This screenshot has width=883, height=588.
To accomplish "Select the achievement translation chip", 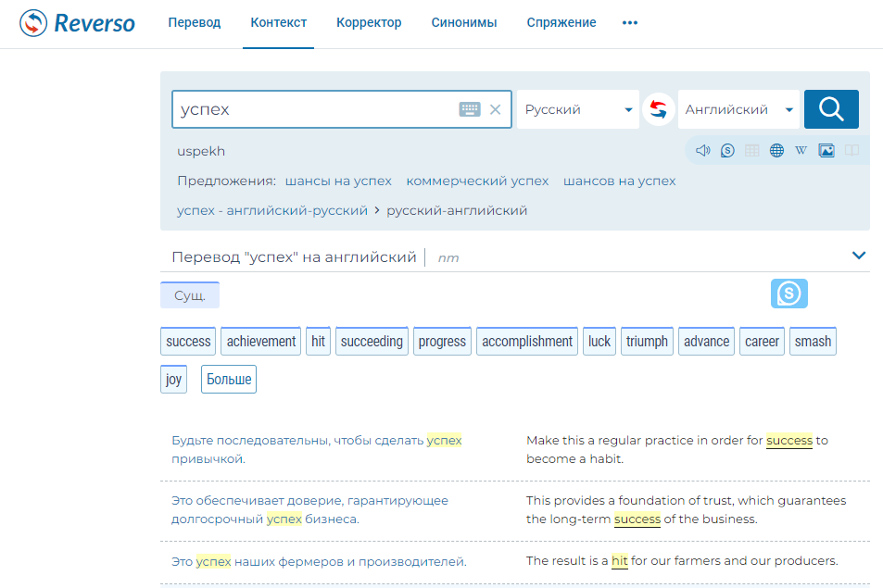I will [260, 342].
